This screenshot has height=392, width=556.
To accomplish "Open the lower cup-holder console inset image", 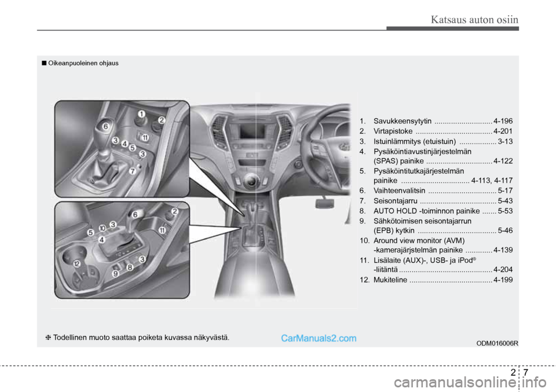I will click(122, 250).
